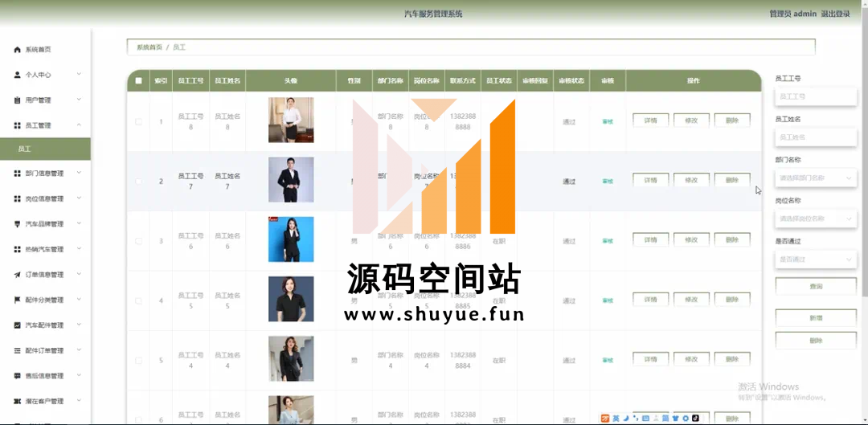This screenshot has width=868, height=425.
Task: Click the 查询 search button
Action: point(816,286)
